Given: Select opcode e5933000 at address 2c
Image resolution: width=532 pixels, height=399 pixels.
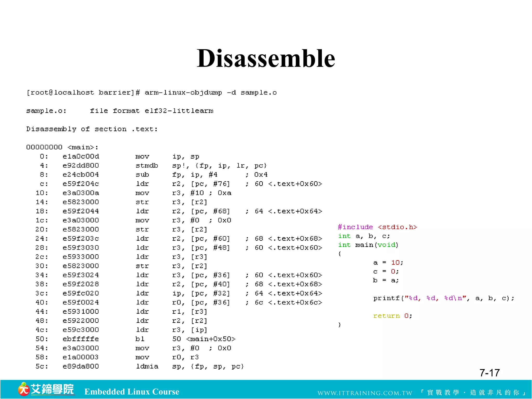Looking at the screenshot, I should pyautogui.click(x=81, y=257).
